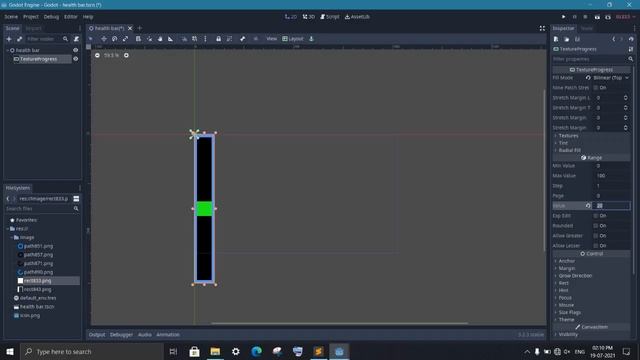Activate the Pan hand tool
This screenshot has width=640, height=360.
point(160,39)
